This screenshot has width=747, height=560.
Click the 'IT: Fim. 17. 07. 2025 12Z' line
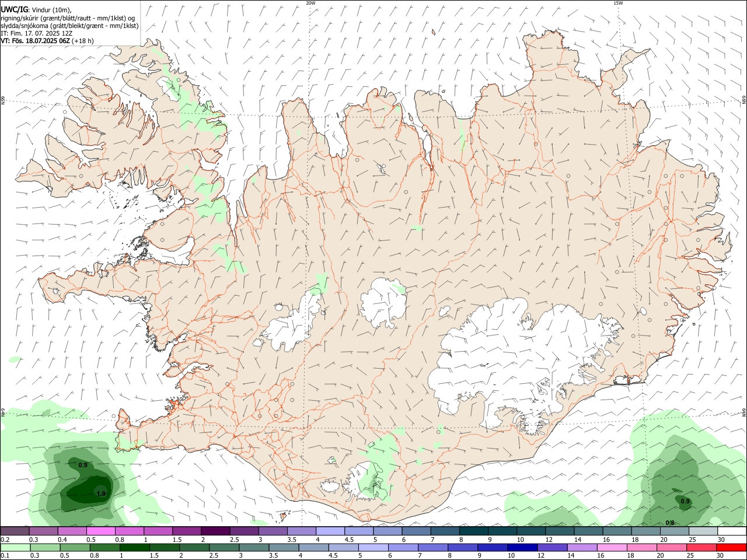37,33
